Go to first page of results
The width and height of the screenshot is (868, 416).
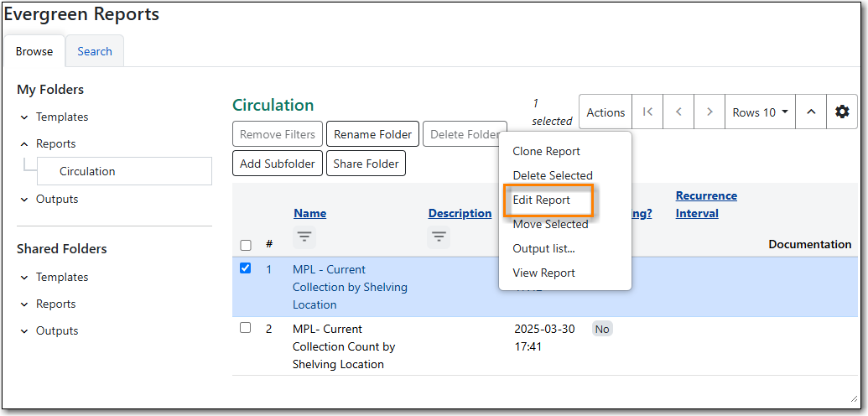tap(647, 112)
